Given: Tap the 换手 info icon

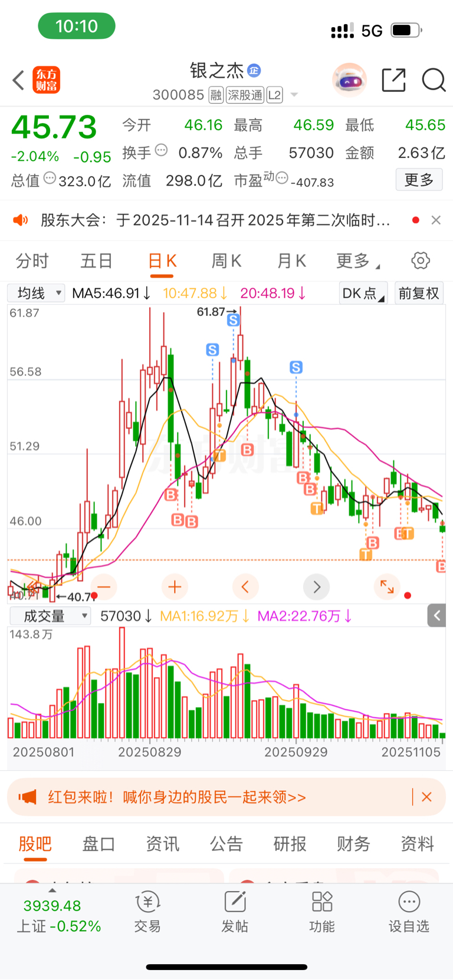Looking at the screenshot, I should point(161,150).
